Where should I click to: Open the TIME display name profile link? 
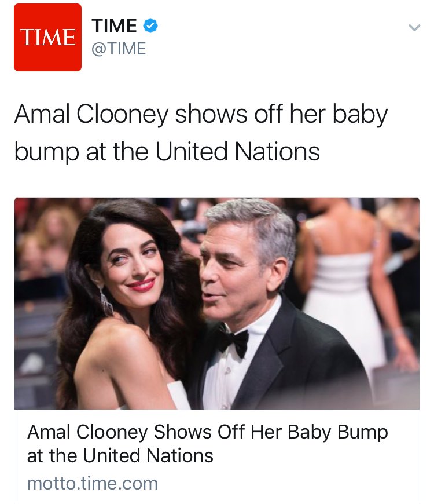[x=114, y=25]
